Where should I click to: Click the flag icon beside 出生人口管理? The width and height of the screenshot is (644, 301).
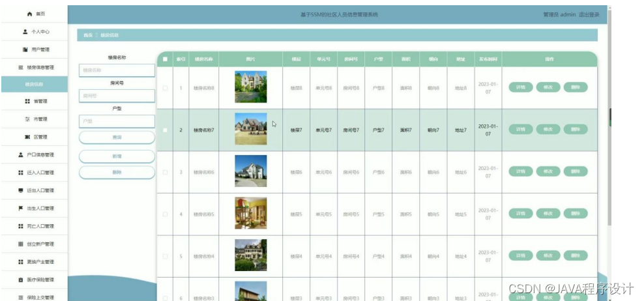click(x=21, y=208)
